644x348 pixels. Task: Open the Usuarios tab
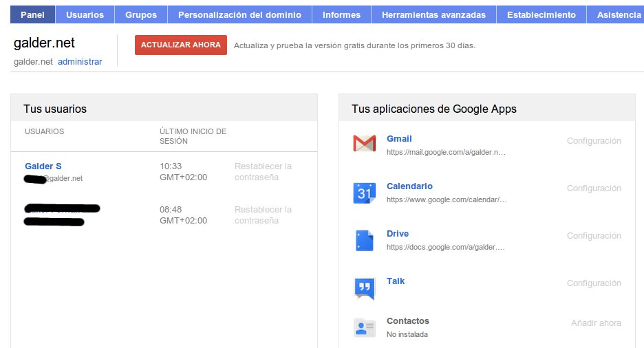[x=85, y=14]
